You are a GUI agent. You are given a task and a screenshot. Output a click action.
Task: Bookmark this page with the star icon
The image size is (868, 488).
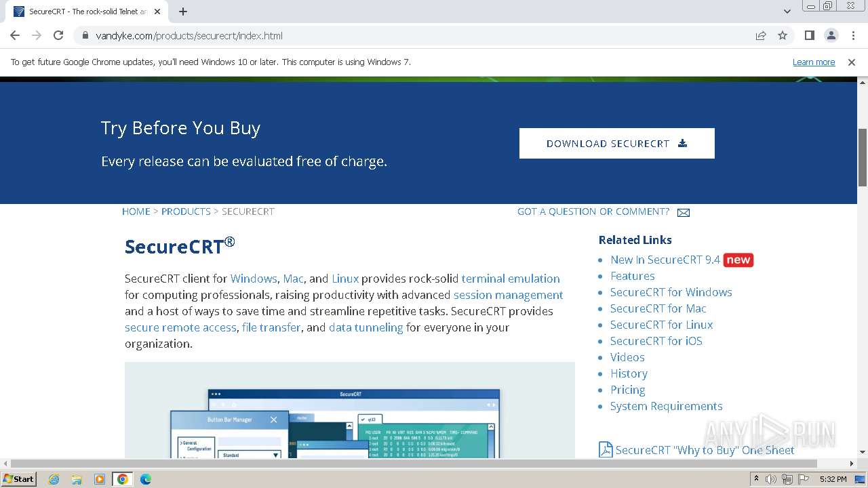[x=783, y=35]
